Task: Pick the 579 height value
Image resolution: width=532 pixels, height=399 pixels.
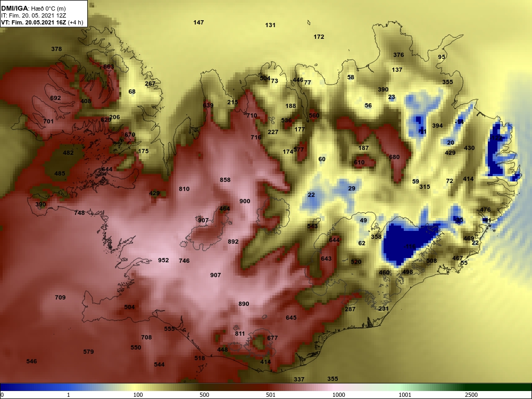Action: click(x=88, y=352)
